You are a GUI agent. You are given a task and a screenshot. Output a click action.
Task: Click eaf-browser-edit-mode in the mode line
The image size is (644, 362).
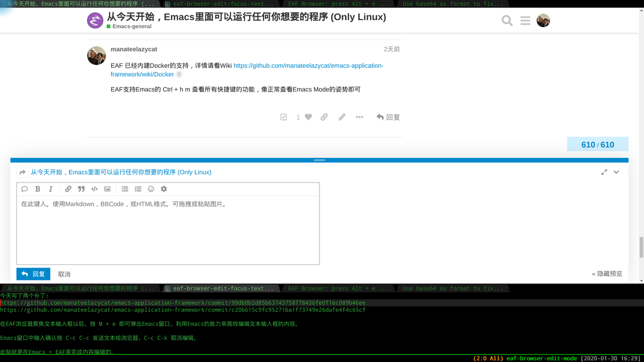click(x=542, y=358)
